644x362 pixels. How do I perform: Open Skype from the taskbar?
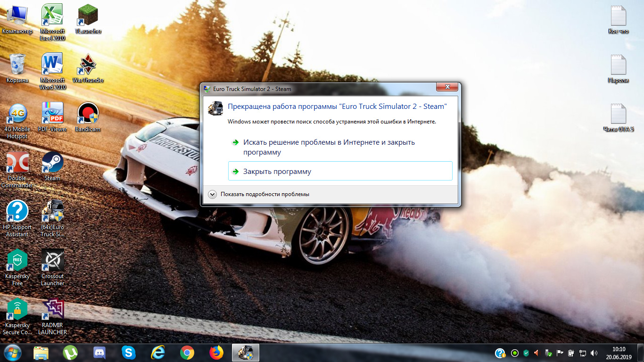(x=129, y=353)
